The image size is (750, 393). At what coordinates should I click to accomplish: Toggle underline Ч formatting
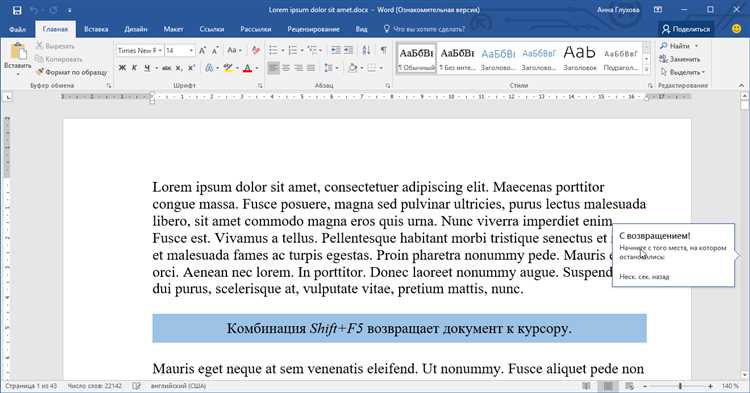(147, 68)
